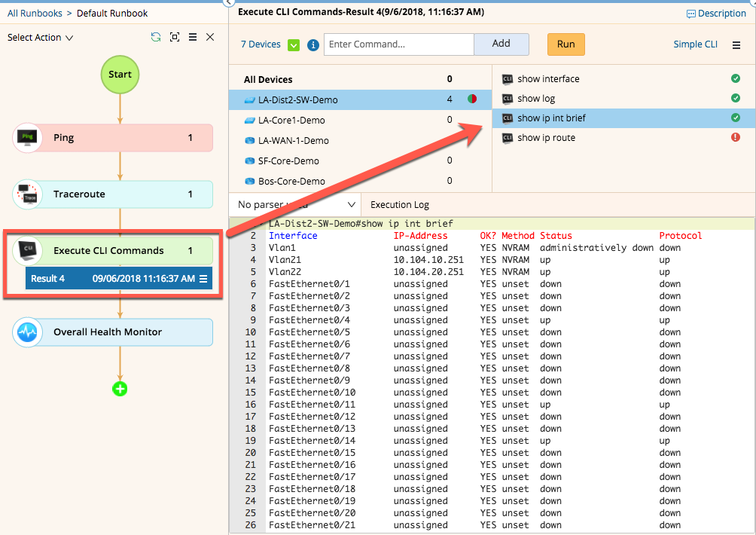Click the Traceroute node icon
This screenshot has height=535, width=756.
[x=27, y=194]
